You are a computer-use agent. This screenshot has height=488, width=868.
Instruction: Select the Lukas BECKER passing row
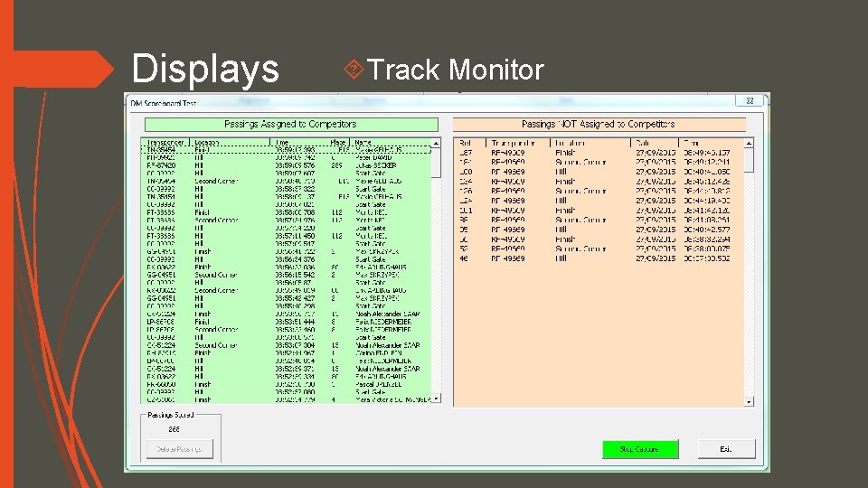point(287,165)
